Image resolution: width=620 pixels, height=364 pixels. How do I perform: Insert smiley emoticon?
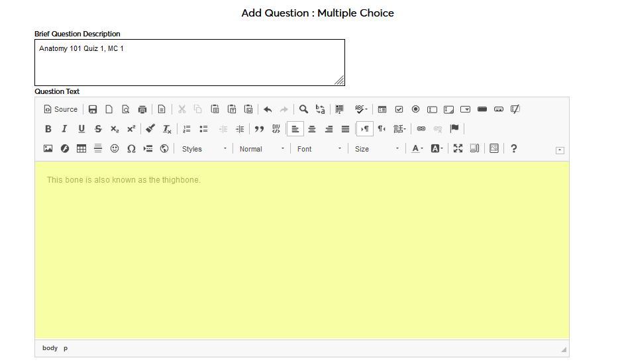(x=115, y=149)
